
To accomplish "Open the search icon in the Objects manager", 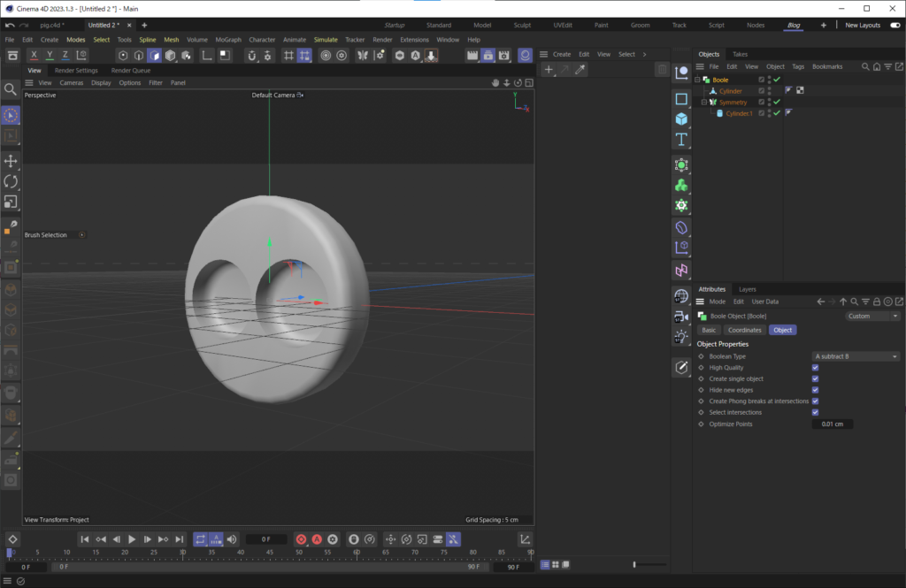I will point(864,66).
